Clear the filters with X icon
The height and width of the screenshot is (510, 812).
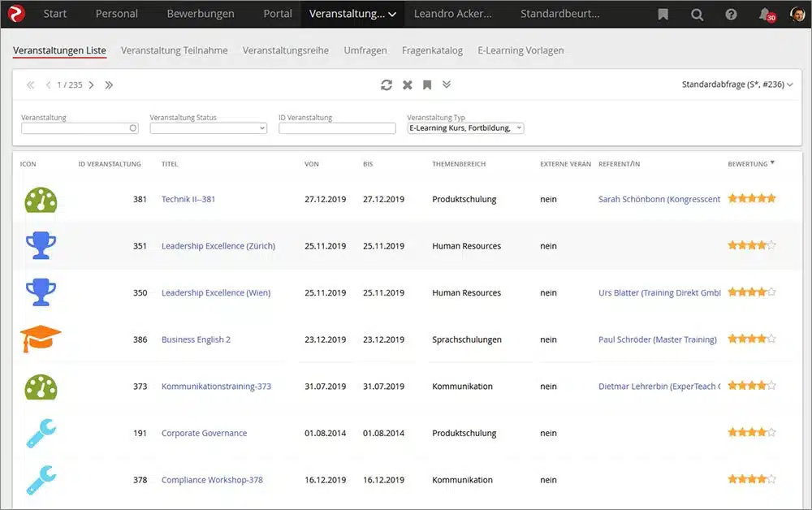coord(408,85)
